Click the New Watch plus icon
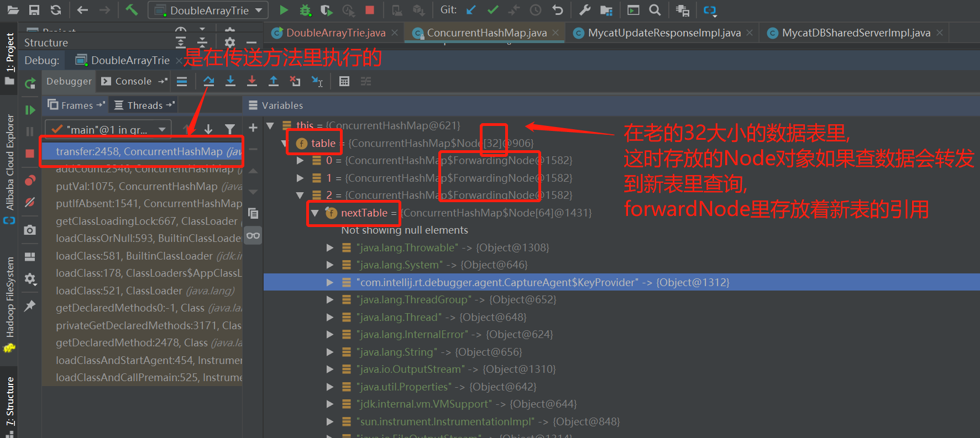Viewport: 980px width, 438px height. pos(253,128)
